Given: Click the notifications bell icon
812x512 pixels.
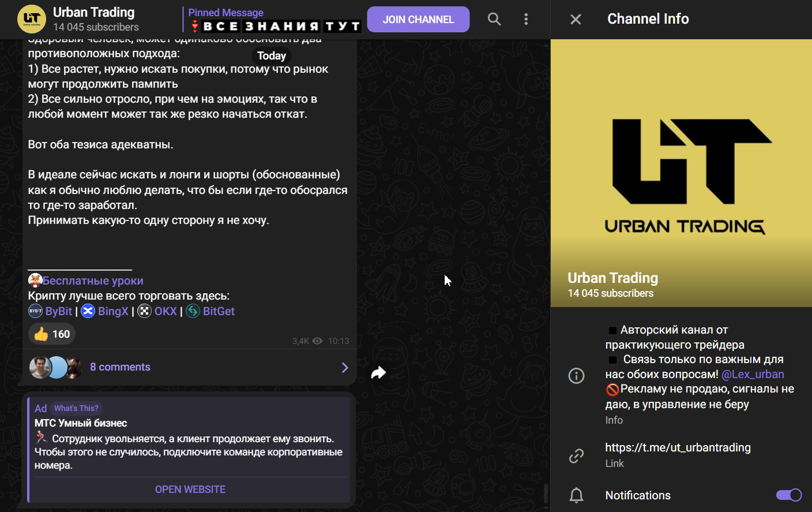Looking at the screenshot, I should pyautogui.click(x=576, y=495).
